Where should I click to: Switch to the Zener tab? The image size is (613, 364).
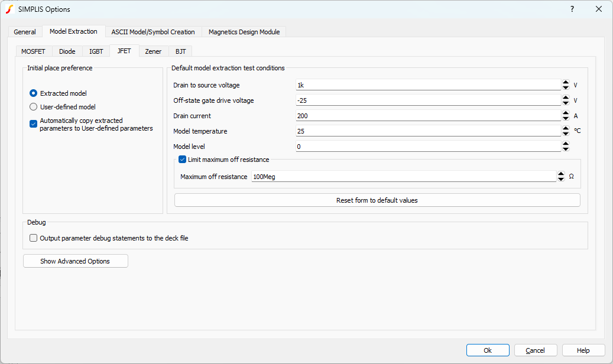pyautogui.click(x=153, y=51)
